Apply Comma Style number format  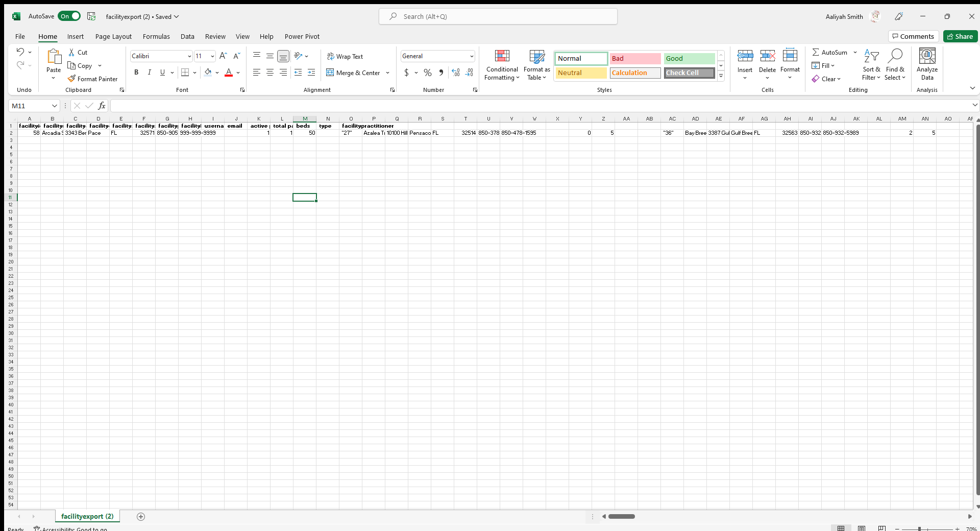(x=441, y=73)
